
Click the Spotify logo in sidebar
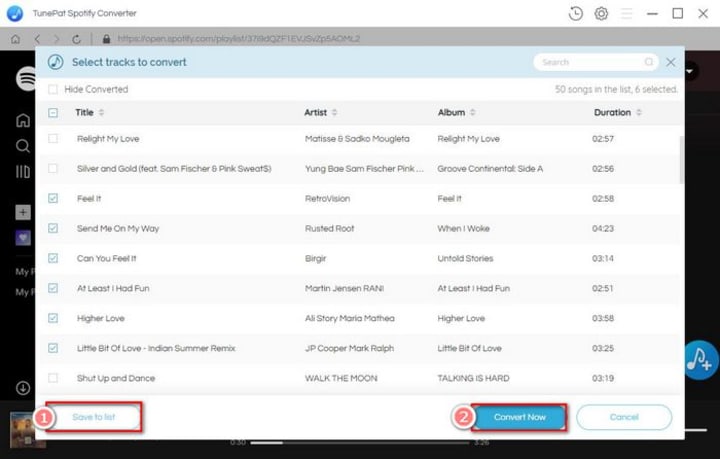pos(26,78)
